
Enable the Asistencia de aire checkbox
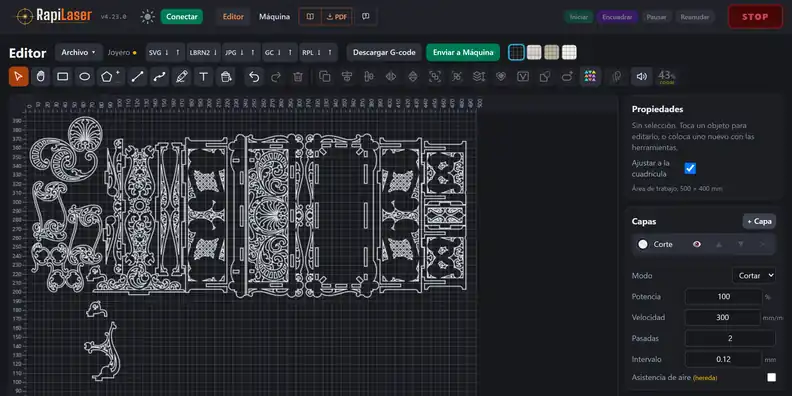point(771,377)
